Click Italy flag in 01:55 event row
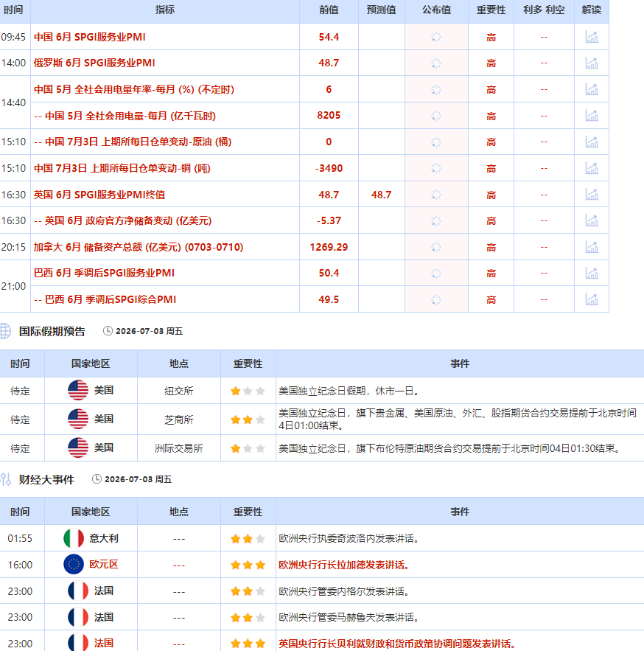The height and width of the screenshot is (651, 644). tap(74, 538)
